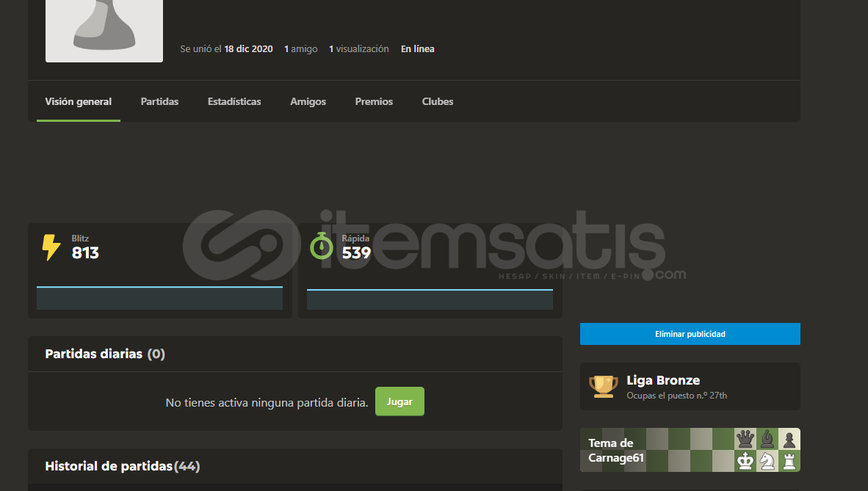Click the white king piece icon
The width and height of the screenshot is (868, 491).
click(x=745, y=461)
